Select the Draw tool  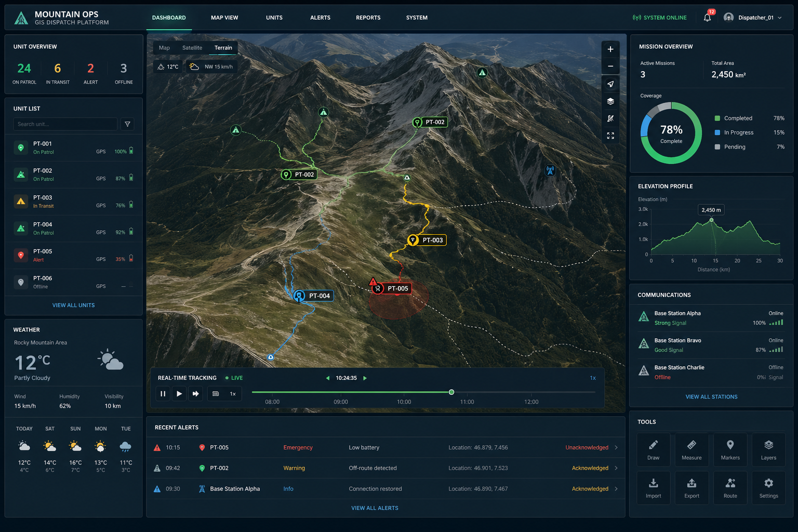click(x=653, y=449)
